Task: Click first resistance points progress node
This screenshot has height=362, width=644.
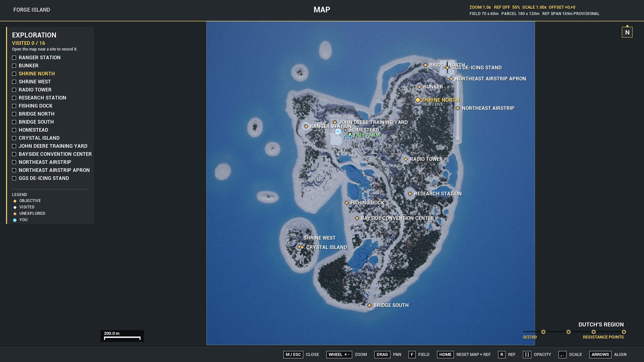Action: pyautogui.click(x=543, y=332)
